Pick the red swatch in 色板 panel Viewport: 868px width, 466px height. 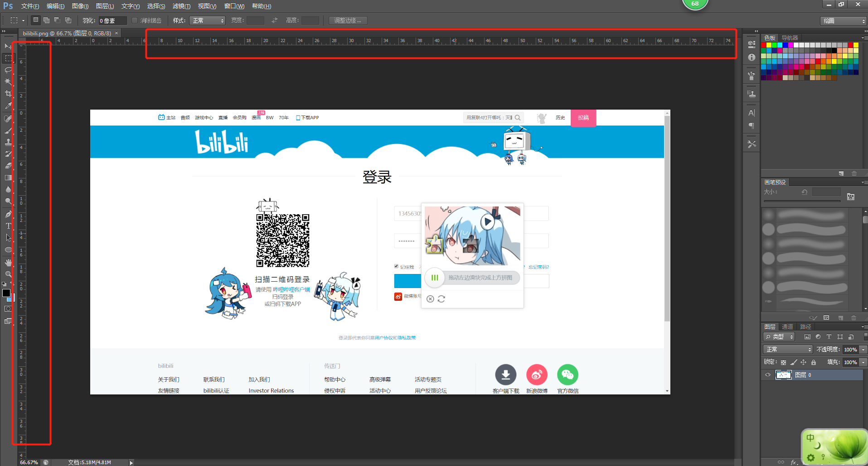pyautogui.click(x=764, y=45)
